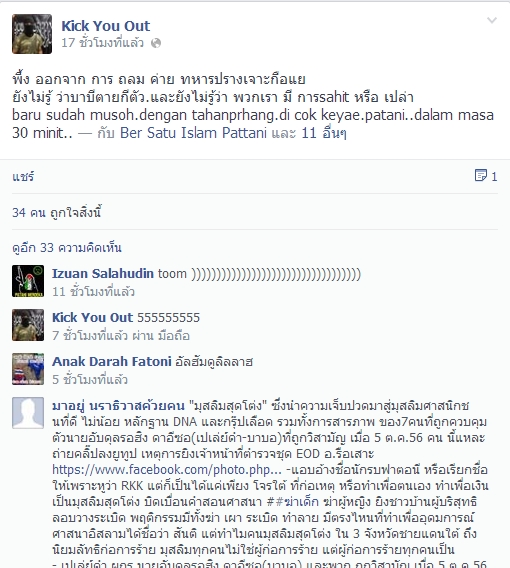Open Kick You Out profile picture on the post
510x568 pixels.
pos(32,34)
